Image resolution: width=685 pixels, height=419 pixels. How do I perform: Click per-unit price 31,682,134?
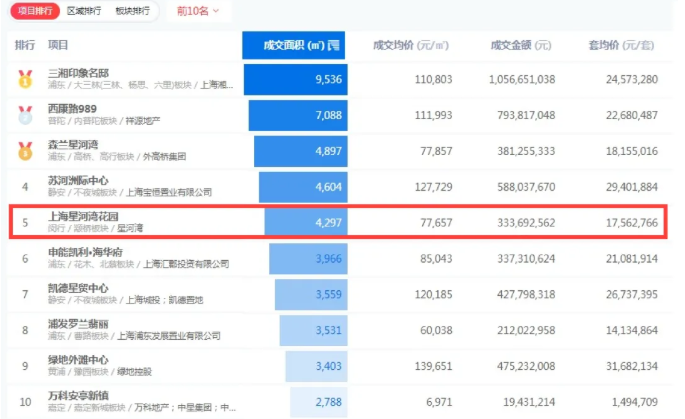coord(632,366)
